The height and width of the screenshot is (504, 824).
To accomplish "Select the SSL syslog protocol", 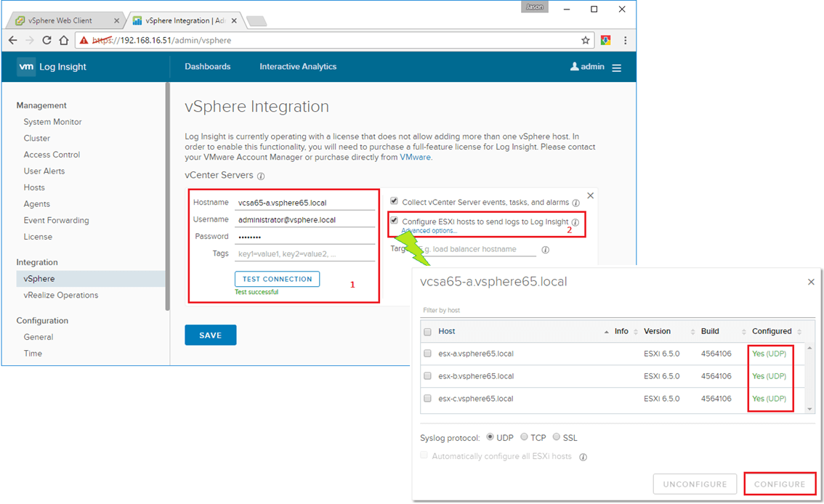I will 557,436.
